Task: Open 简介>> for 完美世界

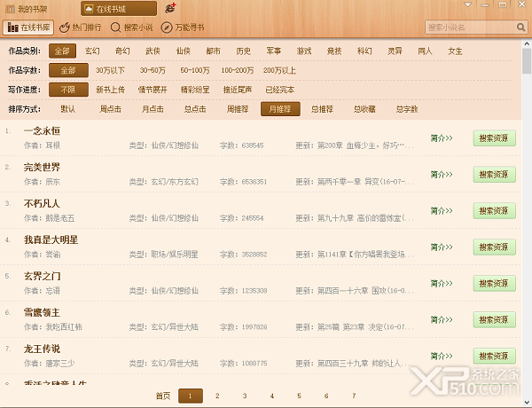Action: (442, 175)
